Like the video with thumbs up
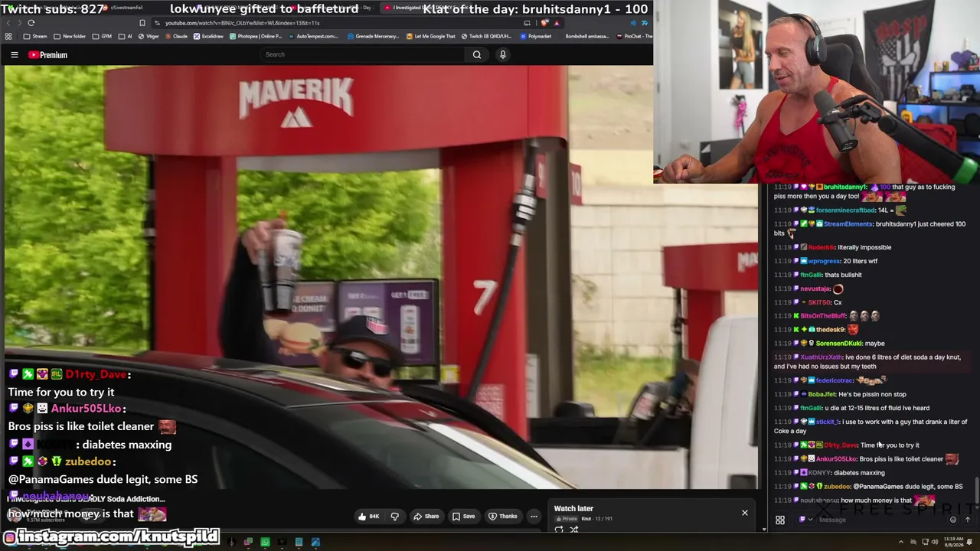The image size is (980, 551). click(x=368, y=516)
